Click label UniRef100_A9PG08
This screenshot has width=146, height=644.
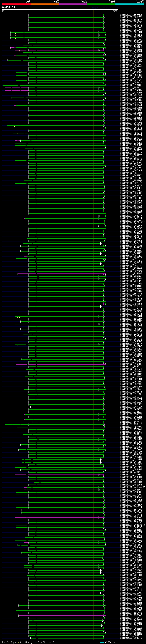point(131,615)
